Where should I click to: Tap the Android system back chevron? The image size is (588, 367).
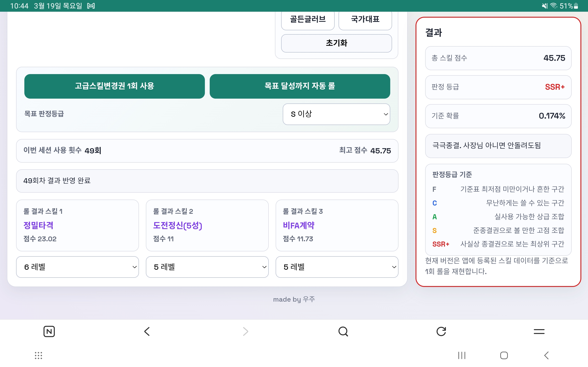click(x=546, y=355)
